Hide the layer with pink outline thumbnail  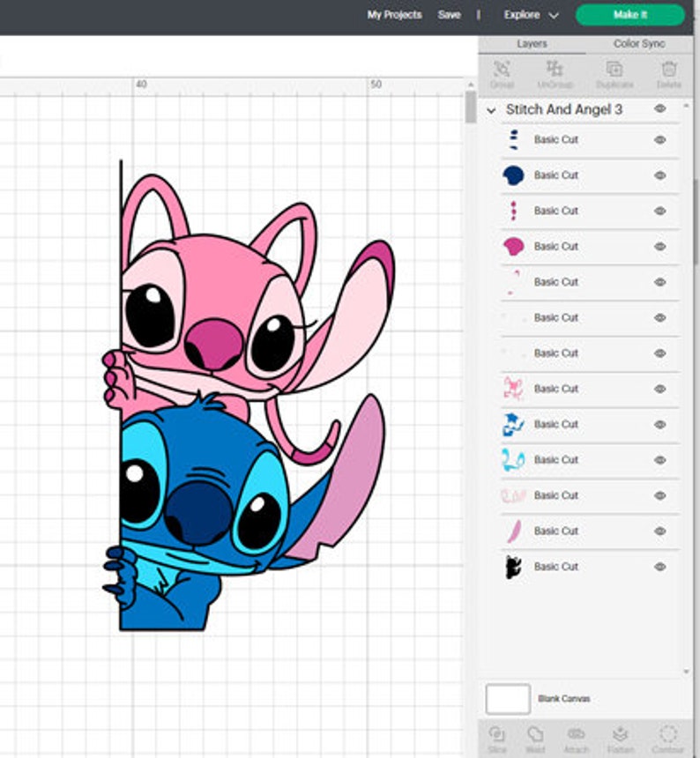[x=659, y=389]
